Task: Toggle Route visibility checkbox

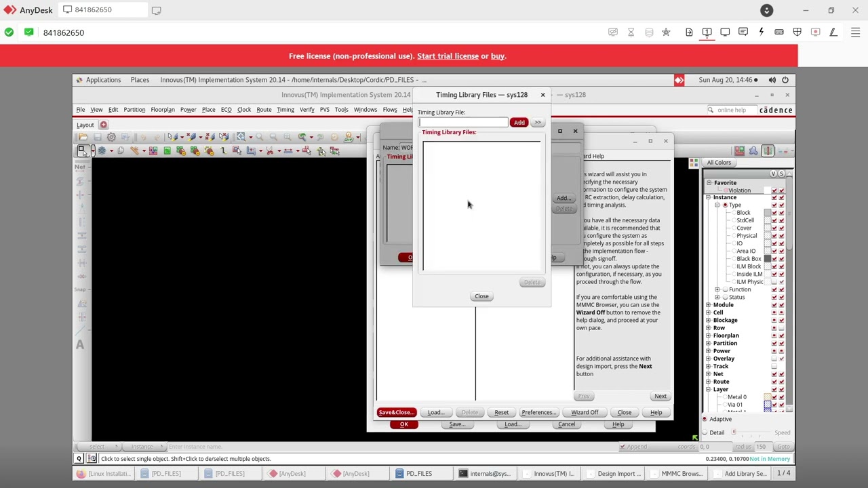Action: tap(774, 382)
